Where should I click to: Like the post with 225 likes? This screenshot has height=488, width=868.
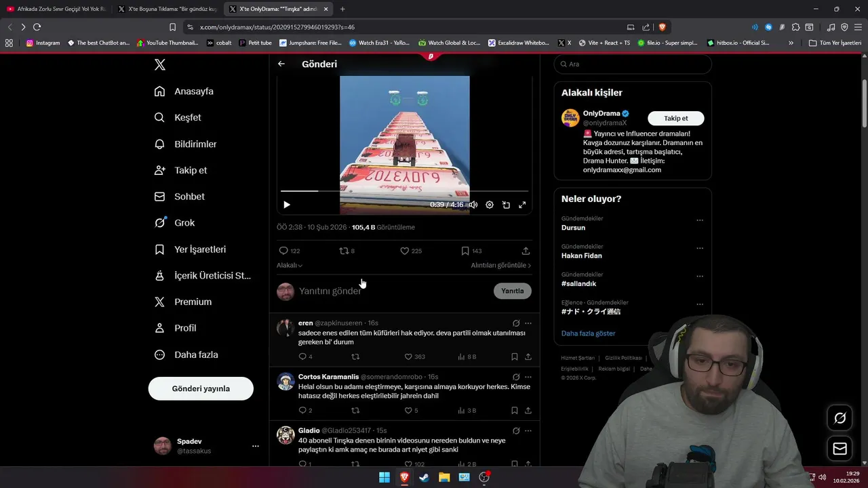tap(411, 251)
